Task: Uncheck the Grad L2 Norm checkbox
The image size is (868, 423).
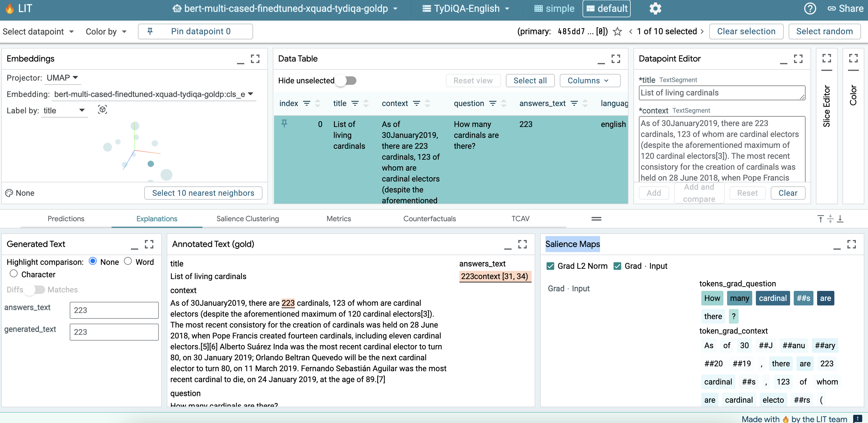Action: tap(550, 266)
